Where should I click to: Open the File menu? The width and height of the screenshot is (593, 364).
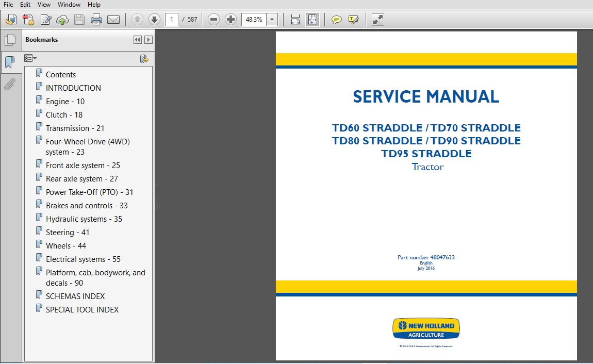(8, 5)
